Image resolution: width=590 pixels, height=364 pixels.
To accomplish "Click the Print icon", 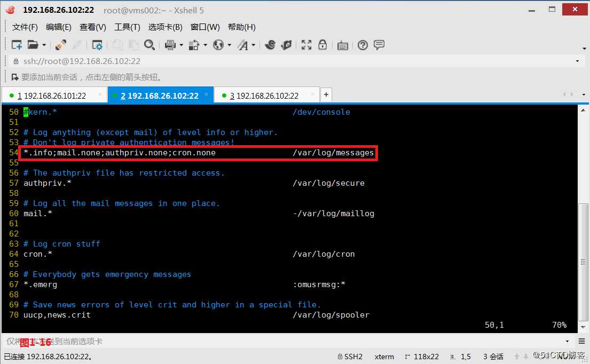I will coord(170,45).
